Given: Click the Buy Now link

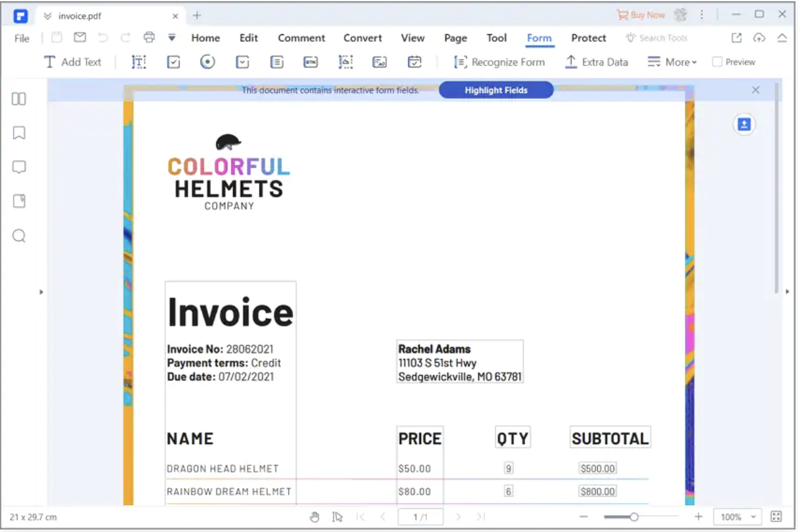Looking at the screenshot, I should [x=641, y=15].
